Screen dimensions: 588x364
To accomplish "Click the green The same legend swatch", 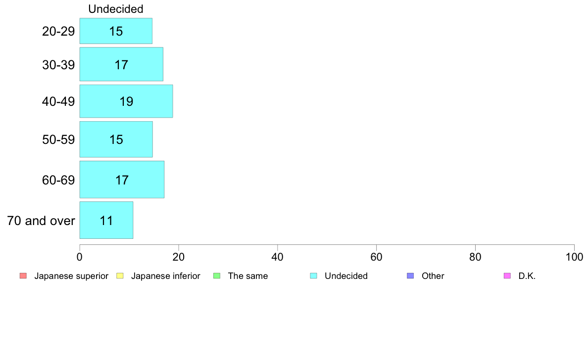I will point(217,276).
